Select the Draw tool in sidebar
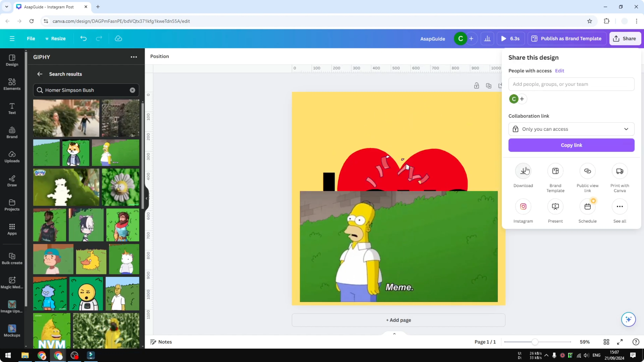 click(x=12, y=181)
